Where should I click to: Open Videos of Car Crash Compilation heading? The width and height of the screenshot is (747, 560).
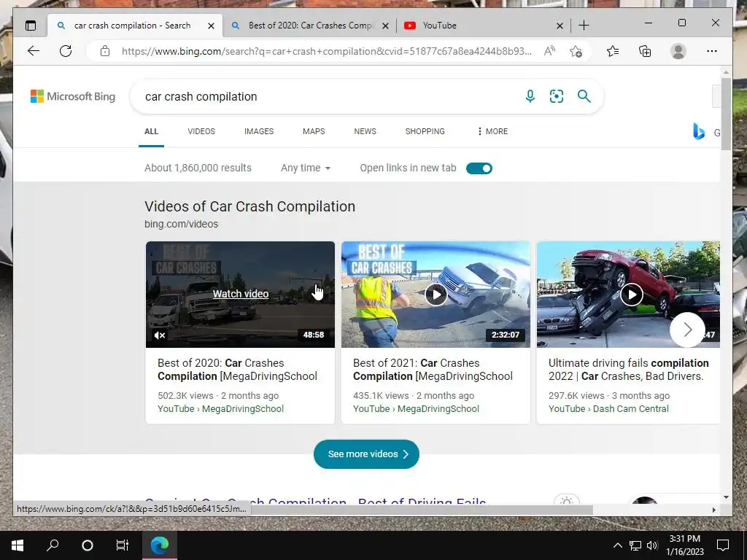249,206
